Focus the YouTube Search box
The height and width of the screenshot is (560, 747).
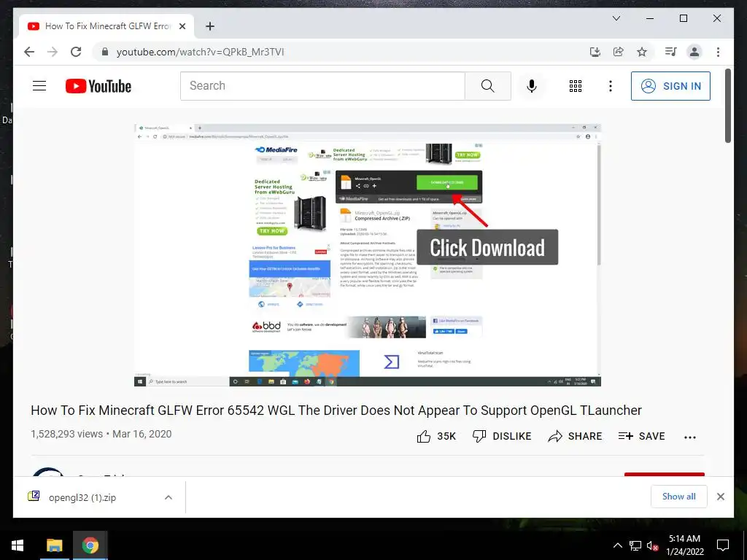click(x=322, y=86)
